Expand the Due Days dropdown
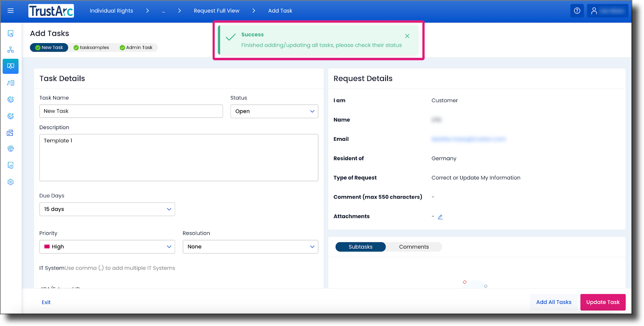The width and height of the screenshot is (644, 326). 107,209
